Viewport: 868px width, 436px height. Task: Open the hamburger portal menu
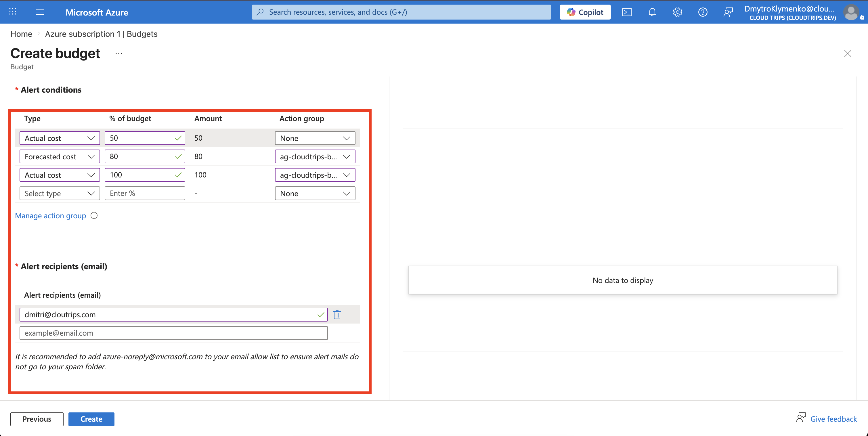click(x=40, y=12)
